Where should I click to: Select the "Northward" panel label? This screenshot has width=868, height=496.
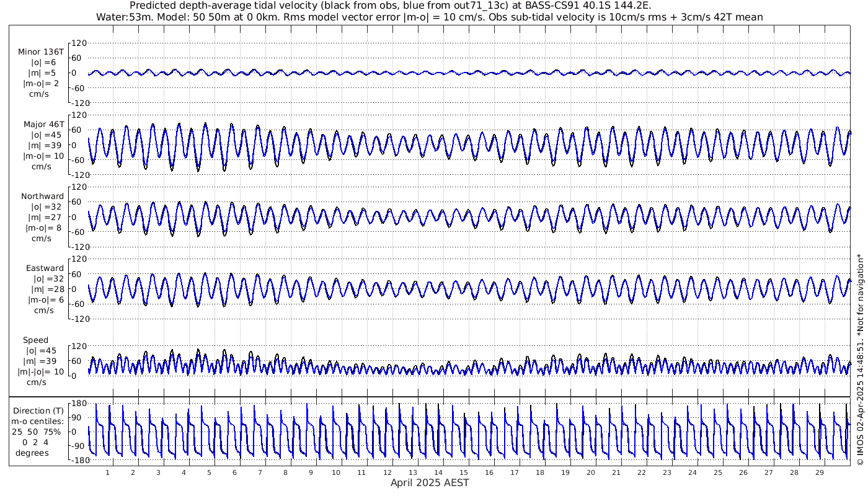pos(42,197)
